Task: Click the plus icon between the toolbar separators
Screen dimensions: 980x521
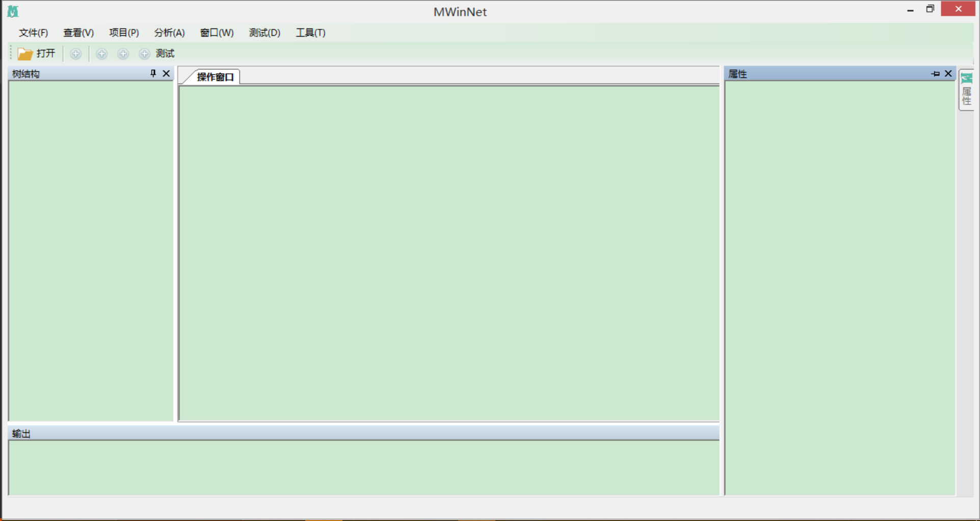Action: 76,54
